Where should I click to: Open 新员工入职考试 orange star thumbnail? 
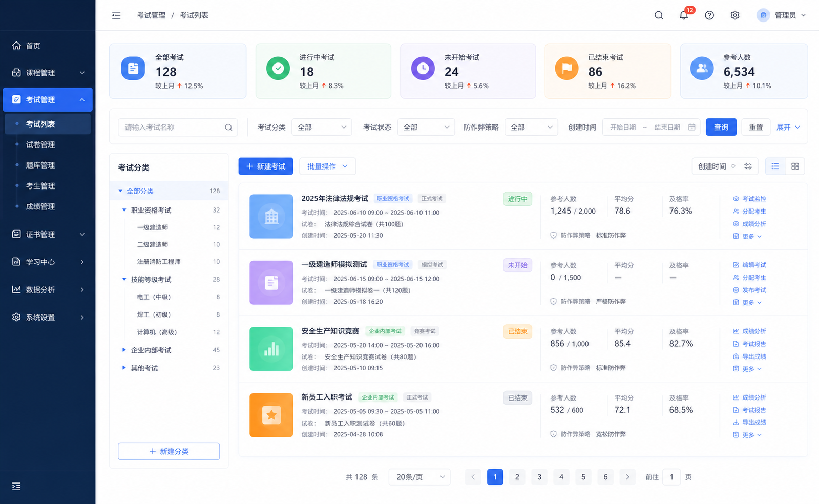tap(271, 415)
